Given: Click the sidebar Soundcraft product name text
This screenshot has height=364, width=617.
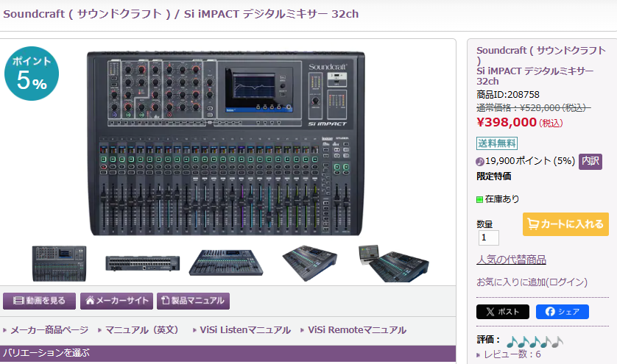Looking at the screenshot, I should [x=541, y=65].
